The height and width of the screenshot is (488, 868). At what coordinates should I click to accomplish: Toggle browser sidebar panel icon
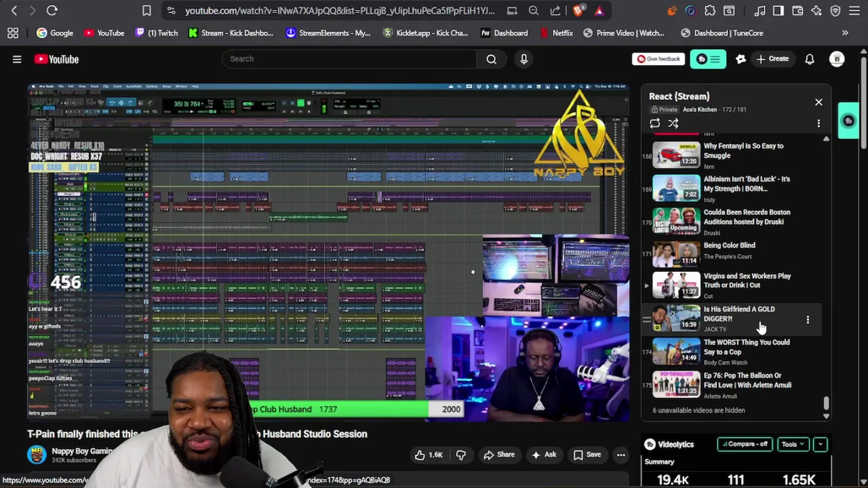pyautogui.click(x=778, y=11)
